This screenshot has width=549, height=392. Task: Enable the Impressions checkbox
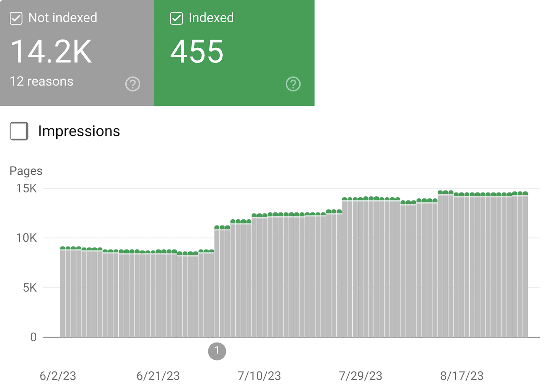(x=19, y=131)
